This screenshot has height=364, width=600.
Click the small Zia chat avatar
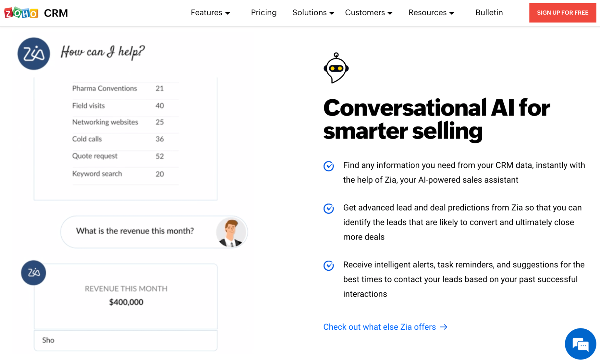(34, 272)
